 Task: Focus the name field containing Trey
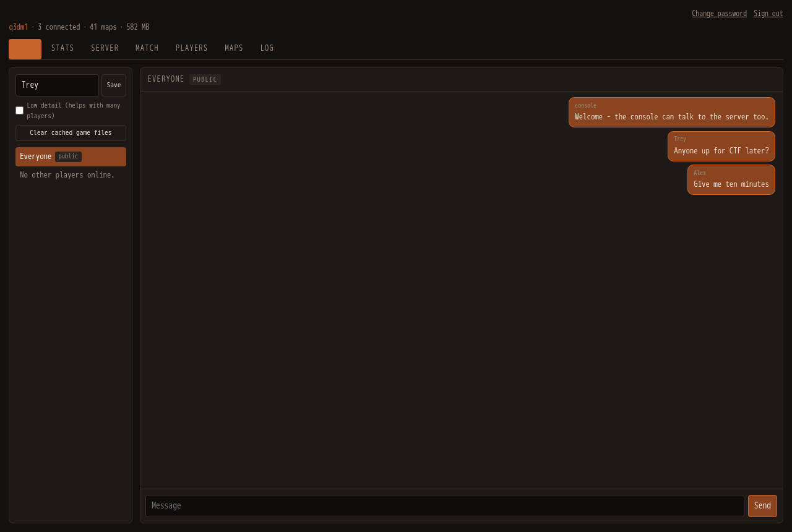click(57, 85)
